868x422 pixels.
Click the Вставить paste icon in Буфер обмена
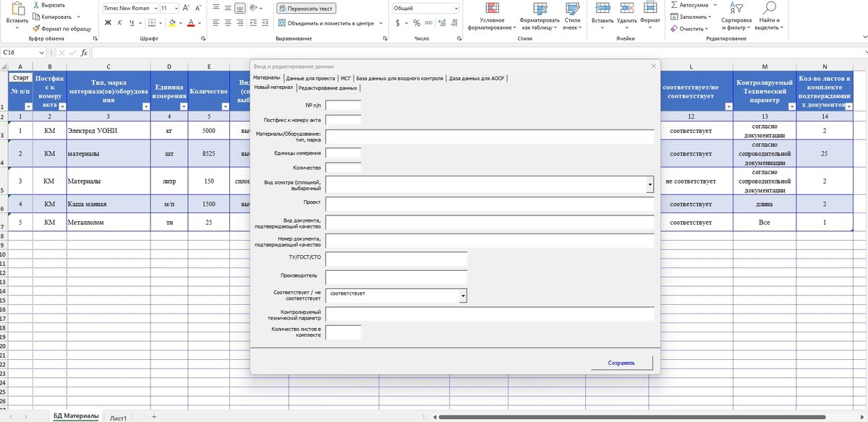(x=17, y=10)
